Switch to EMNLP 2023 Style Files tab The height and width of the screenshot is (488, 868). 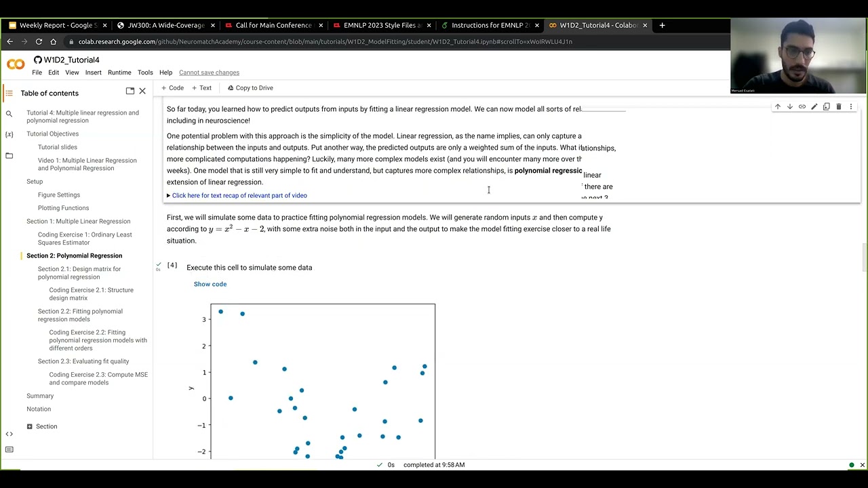tap(382, 25)
